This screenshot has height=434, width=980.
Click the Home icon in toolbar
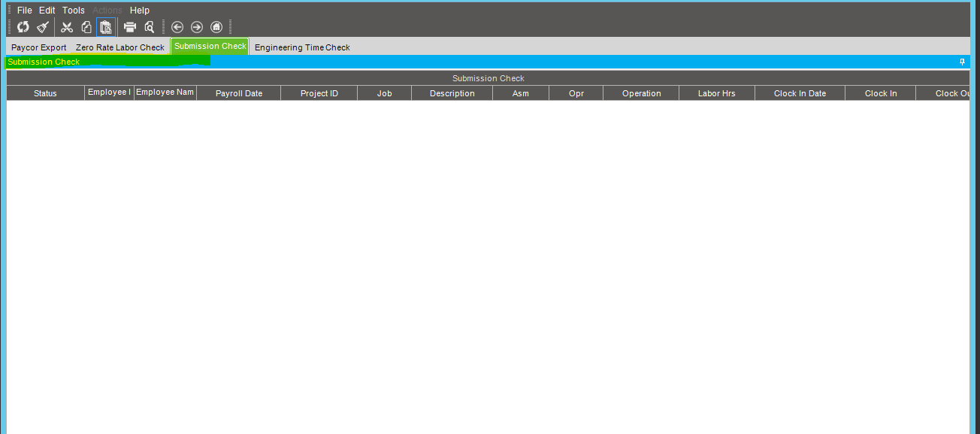pos(216,27)
